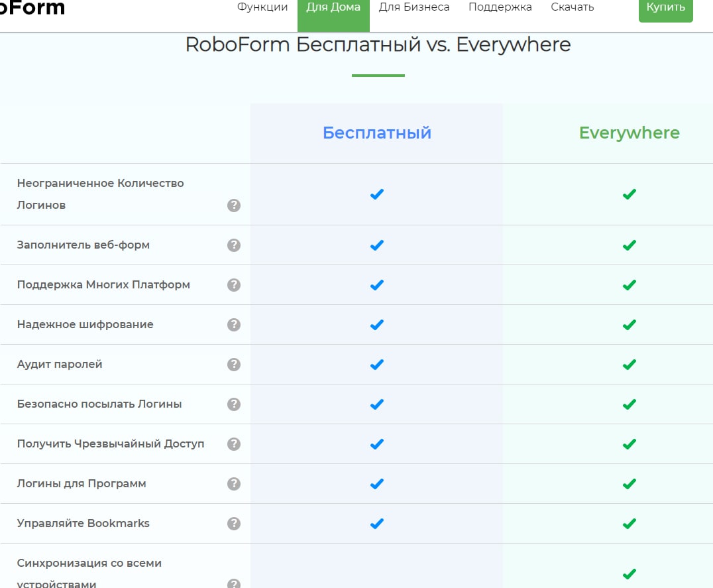This screenshot has height=588, width=713.
Task: Open help icon for Безопасно посылать Логины
Action: click(x=234, y=404)
